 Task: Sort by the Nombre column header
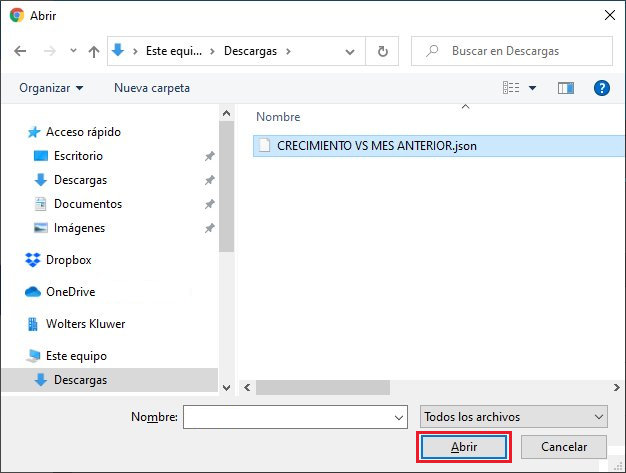(x=278, y=117)
